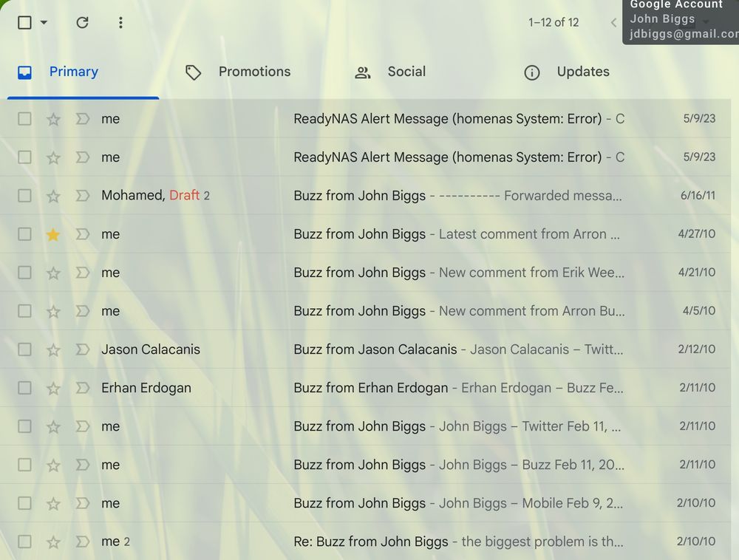Viewport: 739px width, 560px height.
Task: Select the Mobile Feb 9 email checkbox
Action: [x=24, y=503]
